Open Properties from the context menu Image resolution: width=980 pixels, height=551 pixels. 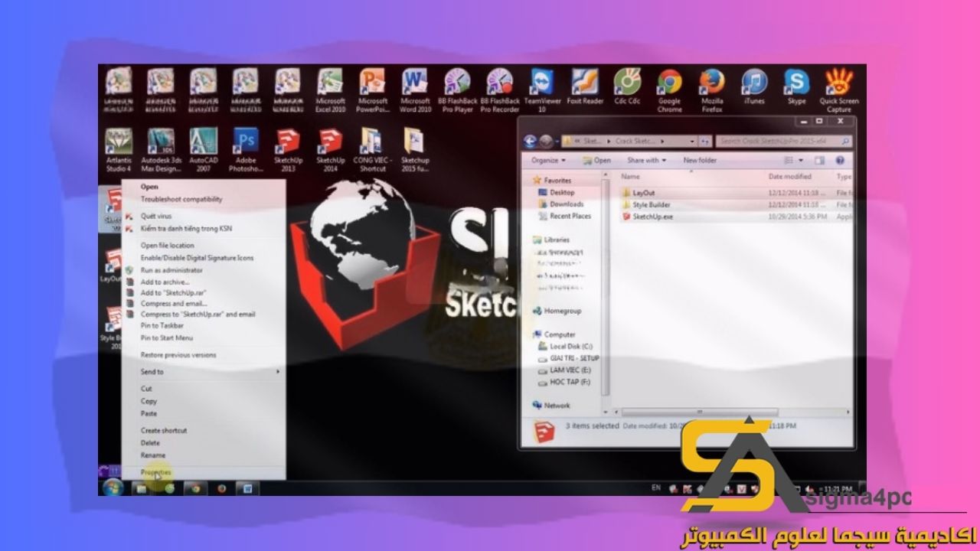[x=156, y=473]
